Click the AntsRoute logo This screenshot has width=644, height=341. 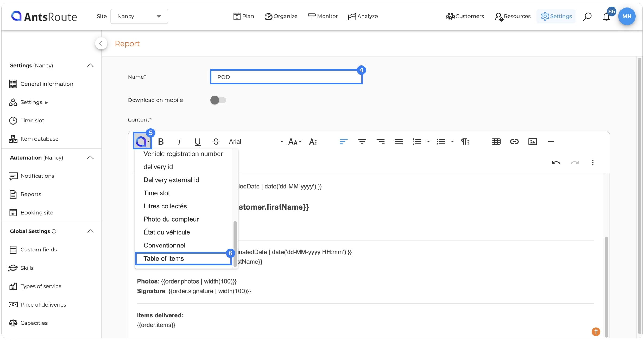44,17
